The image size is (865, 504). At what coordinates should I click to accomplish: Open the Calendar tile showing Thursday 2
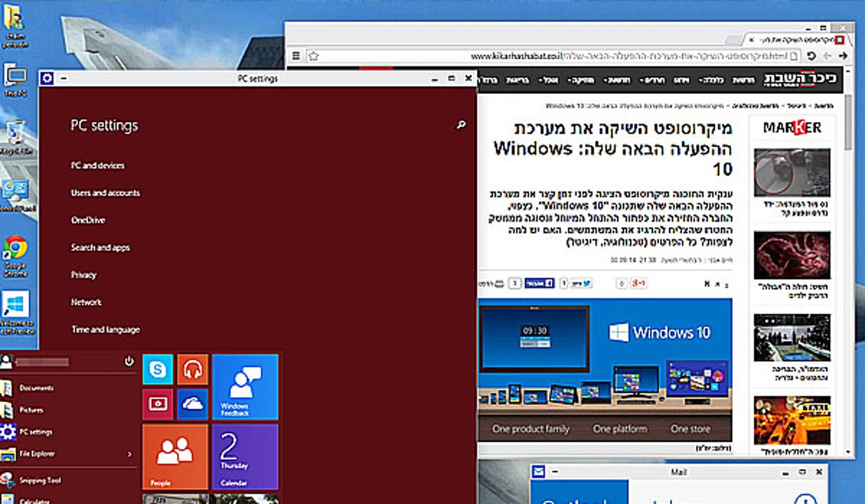click(x=245, y=457)
